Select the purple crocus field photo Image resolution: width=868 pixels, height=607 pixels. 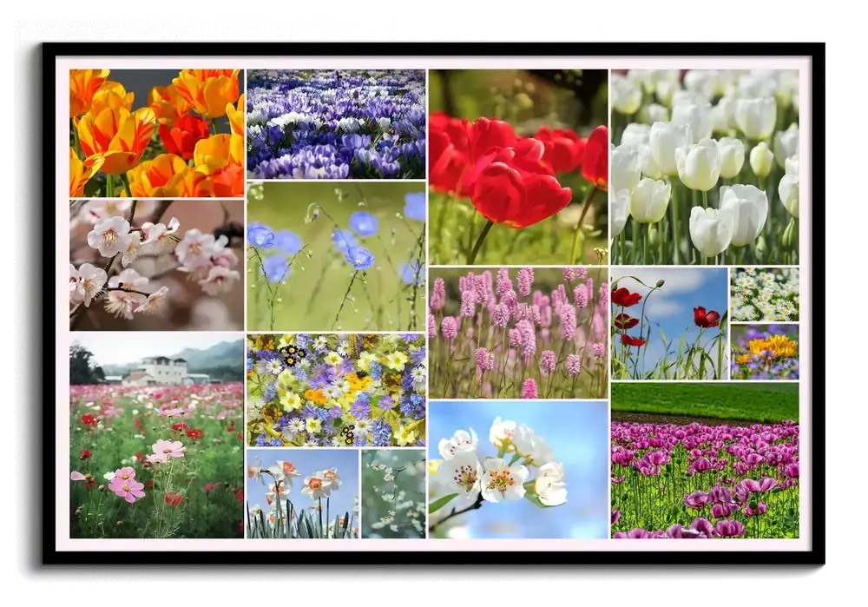coord(336,123)
